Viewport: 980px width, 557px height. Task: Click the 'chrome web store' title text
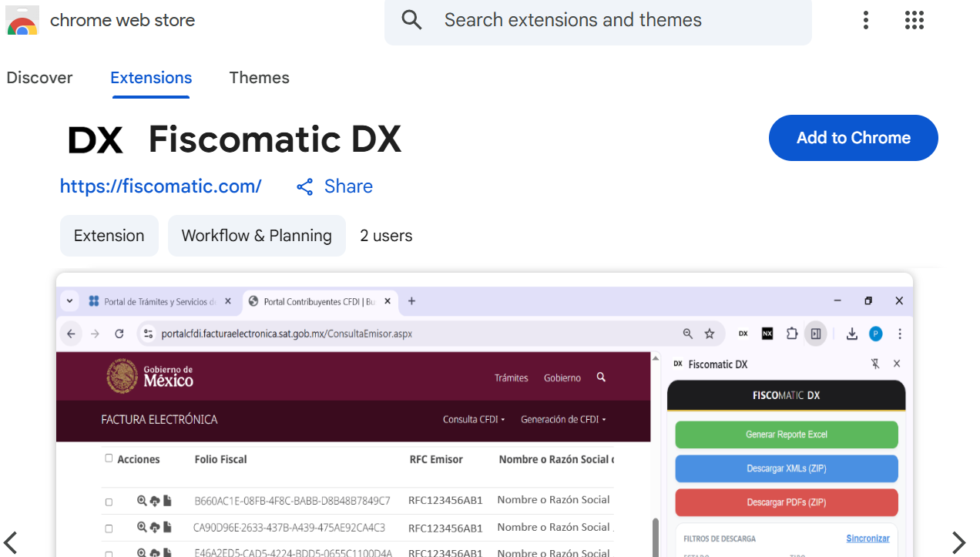point(123,21)
